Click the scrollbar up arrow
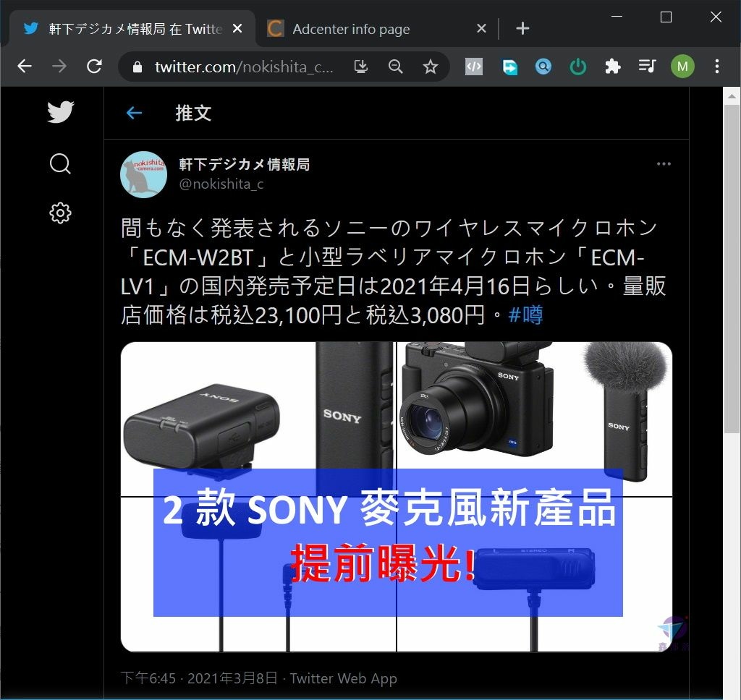The image size is (741, 700). [x=732, y=96]
